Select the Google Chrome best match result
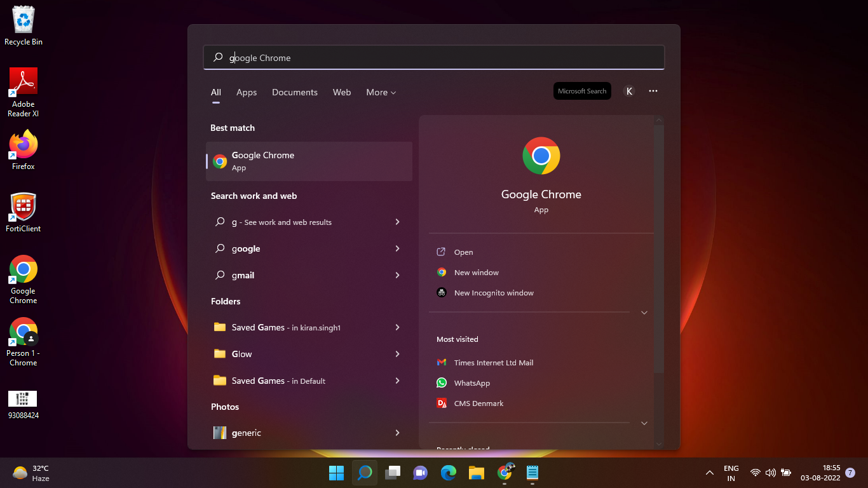 pyautogui.click(x=309, y=161)
